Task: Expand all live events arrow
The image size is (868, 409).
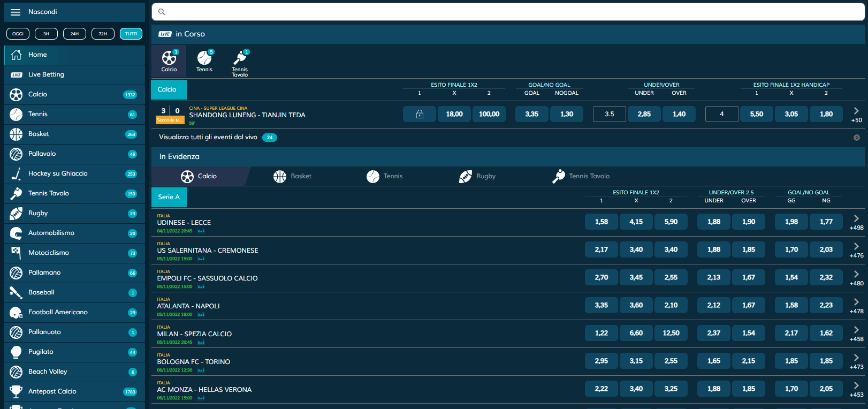Action: 856,138
